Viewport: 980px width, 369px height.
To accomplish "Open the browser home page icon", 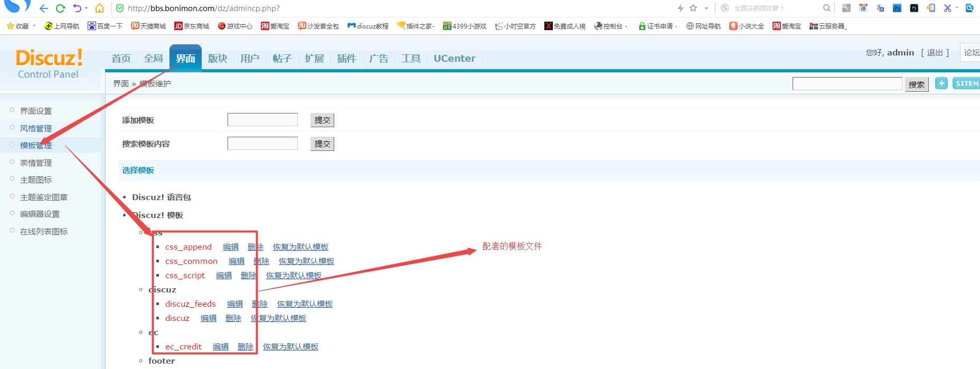I will pyautogui.click(x=99, y=8).
